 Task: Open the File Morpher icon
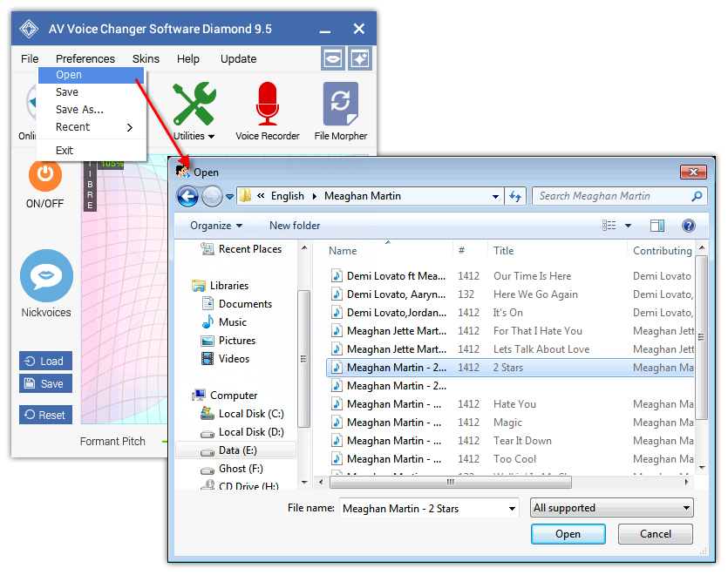click(x=341, y=104)
